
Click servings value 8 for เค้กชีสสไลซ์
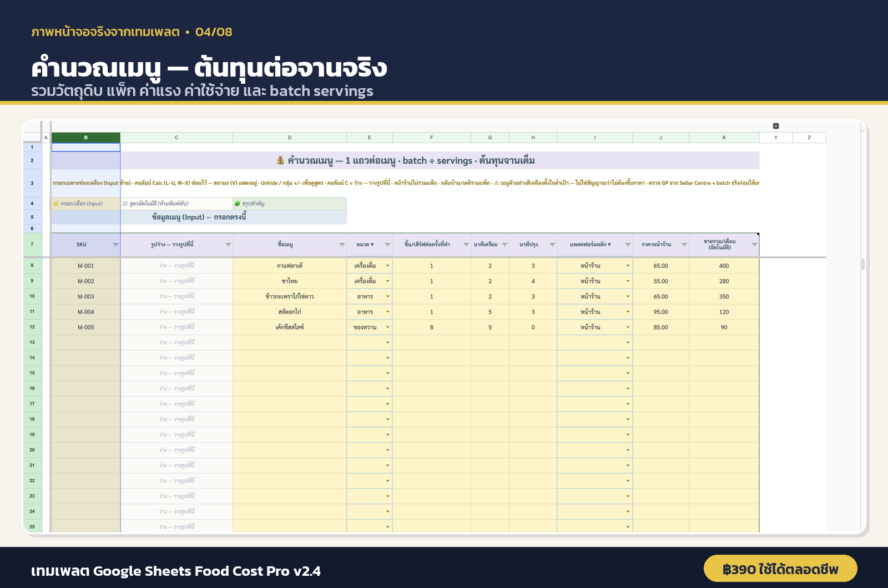[x=432, y=327]
